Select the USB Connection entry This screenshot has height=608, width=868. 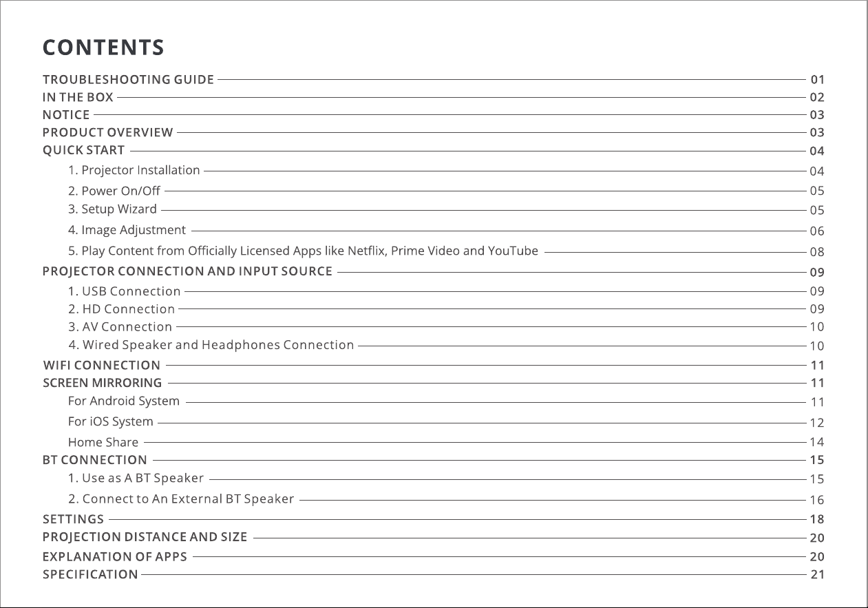(125, 291)
